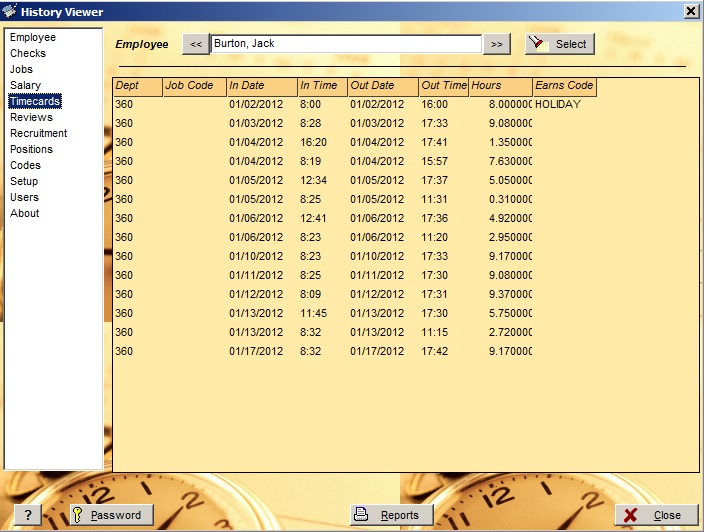704x532 pixels.
Task: Open the Employee section in sidebar
Action: pos(33,37)
